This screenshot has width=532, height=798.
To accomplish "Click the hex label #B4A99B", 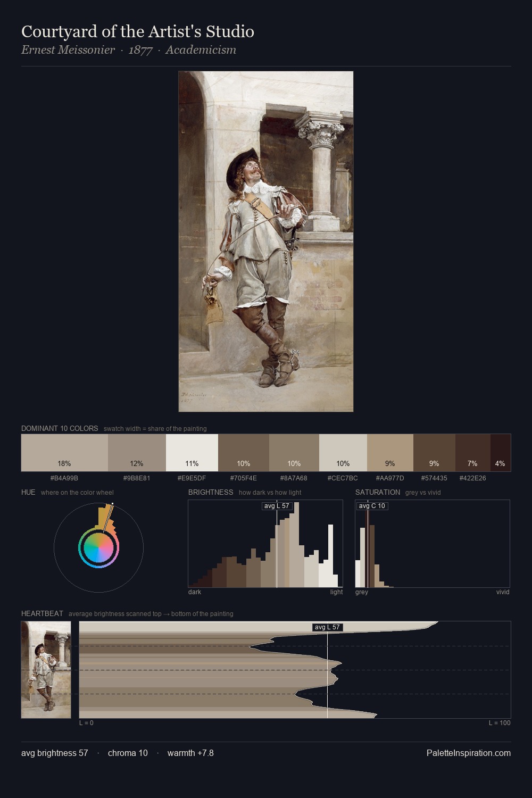I will click(64, 478).
